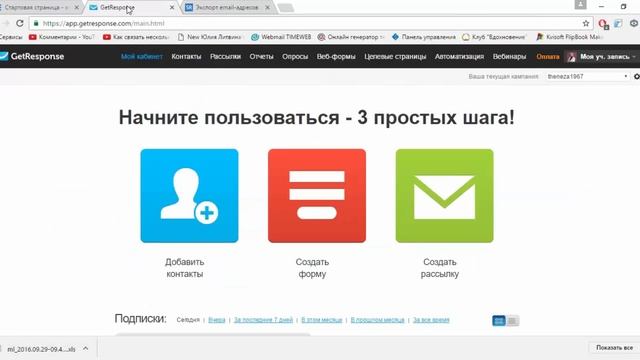Click the orange Оплата link
The image size is (640, 360).
click(x=548, y=57)
